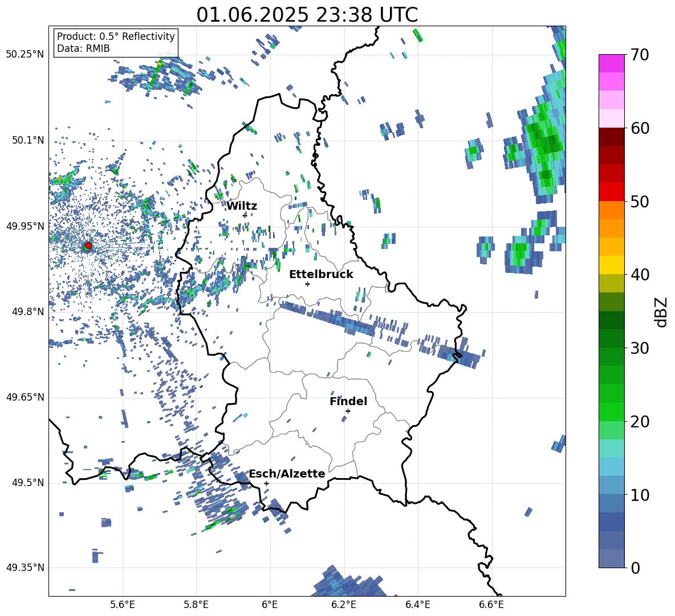Select the Ettelbruck city label
This screenshot has width=675, height=616.
click(321, 275)
